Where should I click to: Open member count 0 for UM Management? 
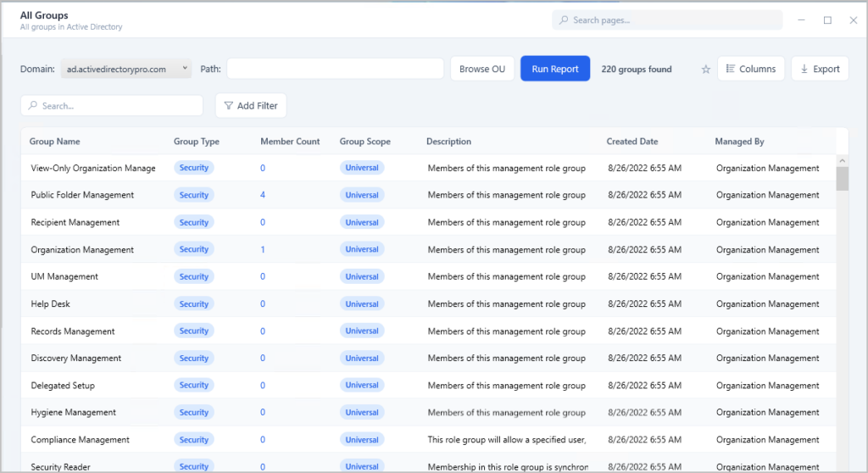click(x=263, y=276)
